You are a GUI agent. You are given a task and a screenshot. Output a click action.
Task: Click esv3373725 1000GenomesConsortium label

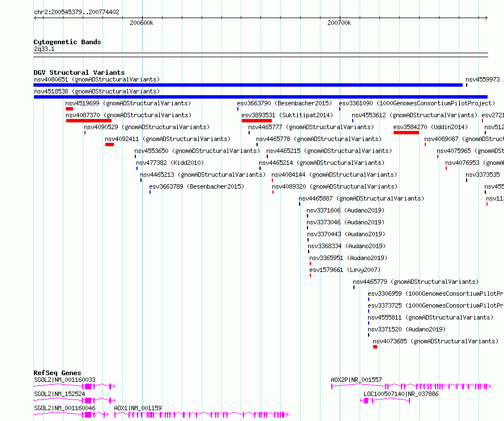coord(436,305)
